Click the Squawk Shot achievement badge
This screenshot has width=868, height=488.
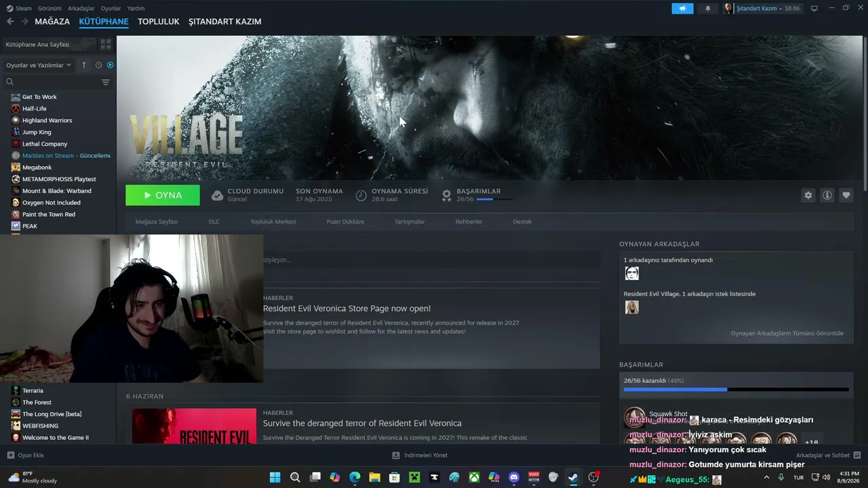[x=635, y=418]
